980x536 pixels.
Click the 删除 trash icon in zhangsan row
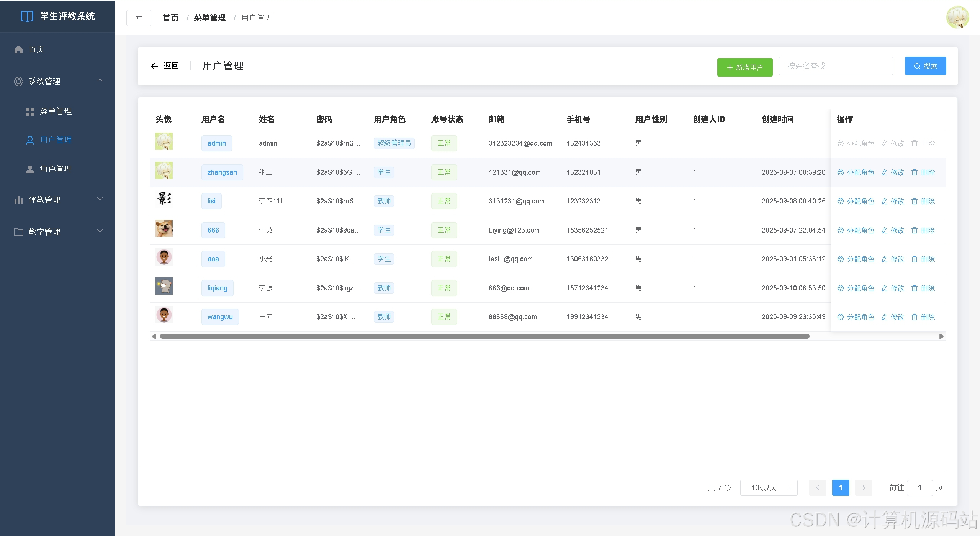coord(915,173)
